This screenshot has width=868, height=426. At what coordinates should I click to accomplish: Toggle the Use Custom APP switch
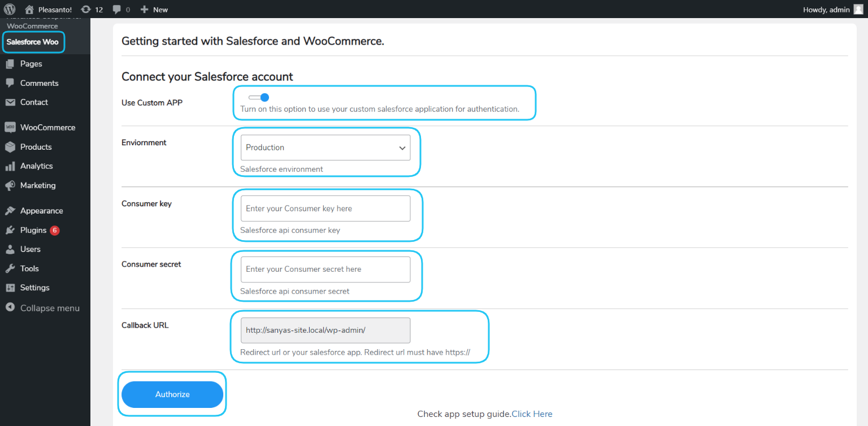(259, 97)
